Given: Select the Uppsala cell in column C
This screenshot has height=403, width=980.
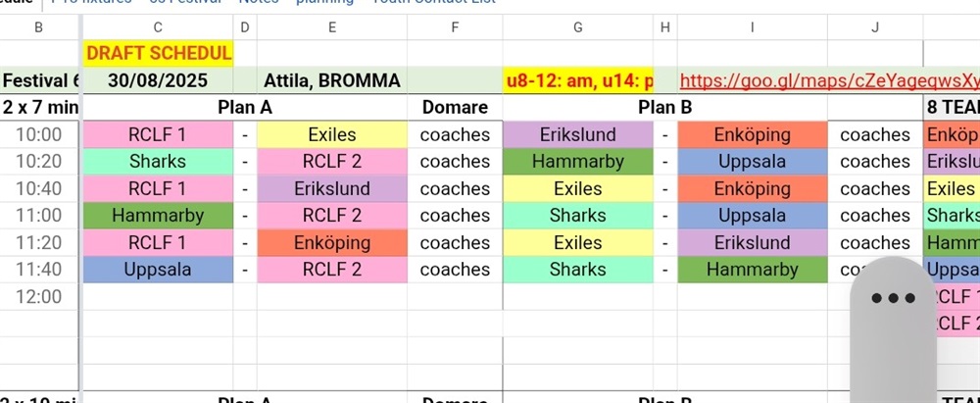Looking at the screenshot, I should [158, 269].
